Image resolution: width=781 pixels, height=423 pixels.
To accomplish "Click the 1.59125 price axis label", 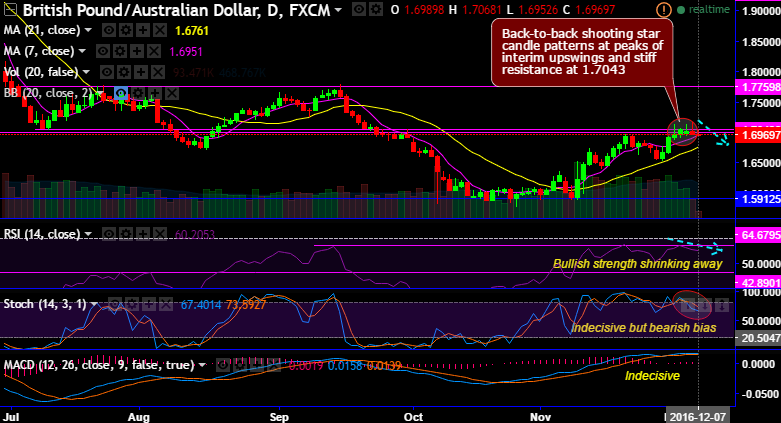I will click(x=758, y=199).
